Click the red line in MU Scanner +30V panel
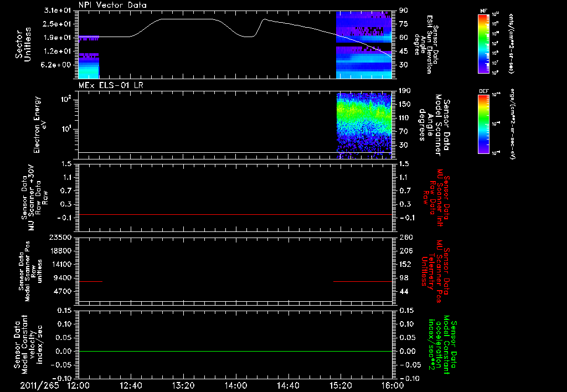The height and width of the screenshot is (392, 567). point(235,214)
